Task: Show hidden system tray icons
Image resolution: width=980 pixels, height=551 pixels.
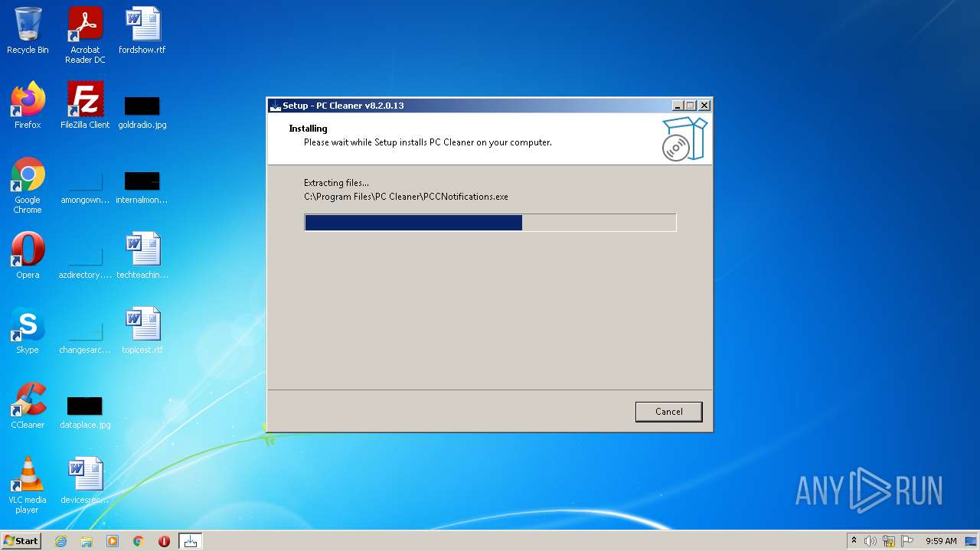Action: (x=854, y=541)
